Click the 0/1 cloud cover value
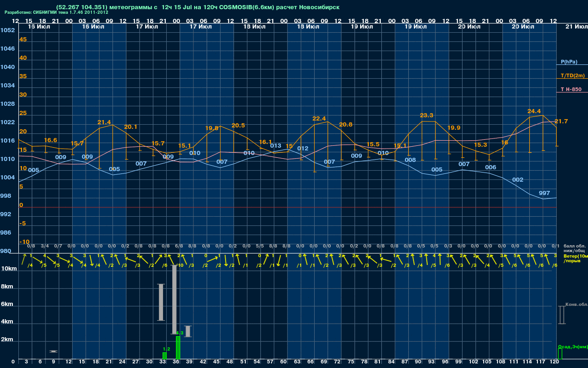The image size is (588, 368). pyautogui.click(x=555, y=246)
